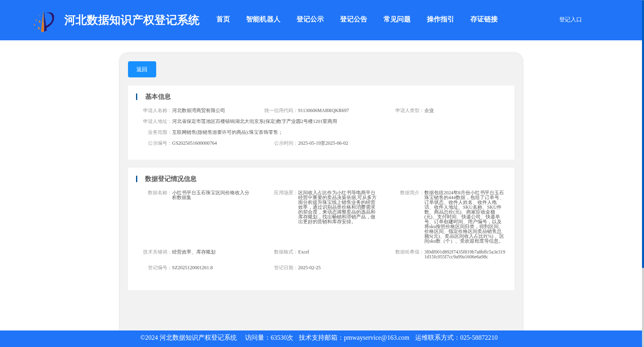Select the applicant address text
The image size is (644, 347).
[254, 121]
